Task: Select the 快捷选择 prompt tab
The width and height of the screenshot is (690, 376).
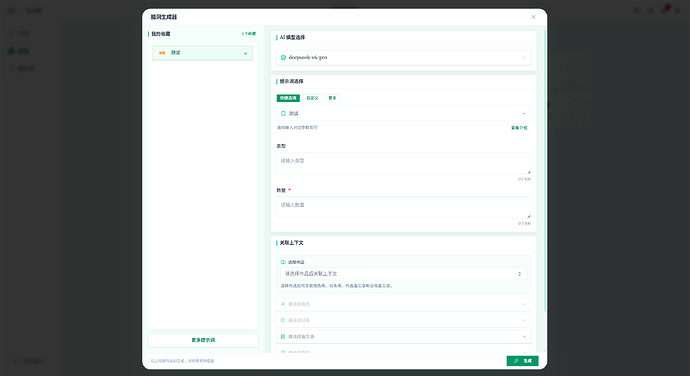Action: (x=288, y=98)
